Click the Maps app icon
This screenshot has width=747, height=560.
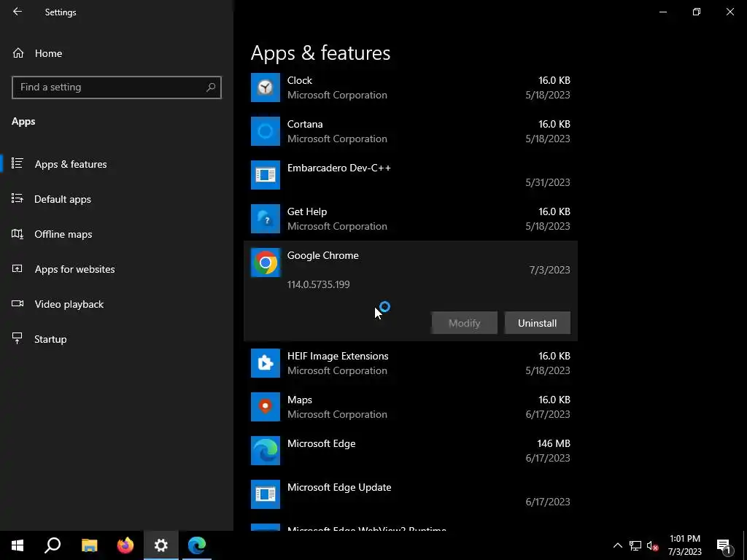tap(266, 407)
